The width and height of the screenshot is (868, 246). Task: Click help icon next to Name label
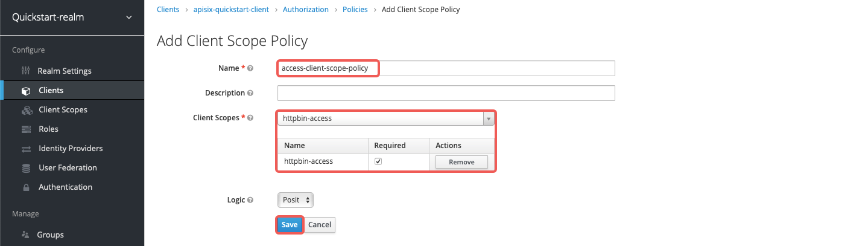point(250,68)
